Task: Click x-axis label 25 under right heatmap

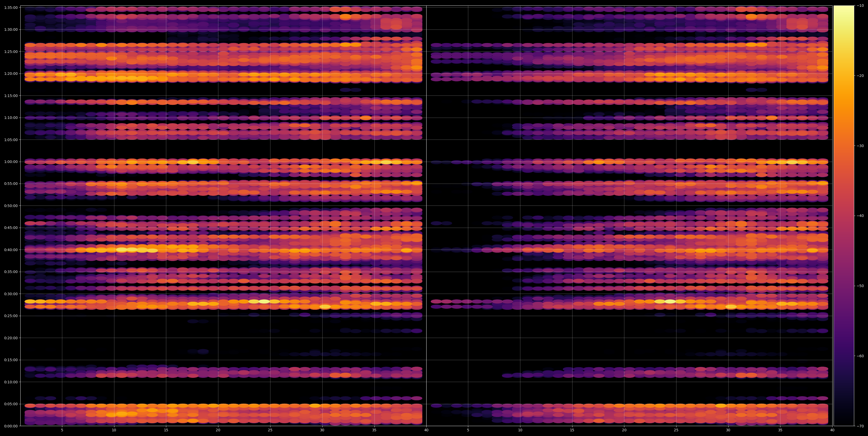Action: [x=676, y=430]
